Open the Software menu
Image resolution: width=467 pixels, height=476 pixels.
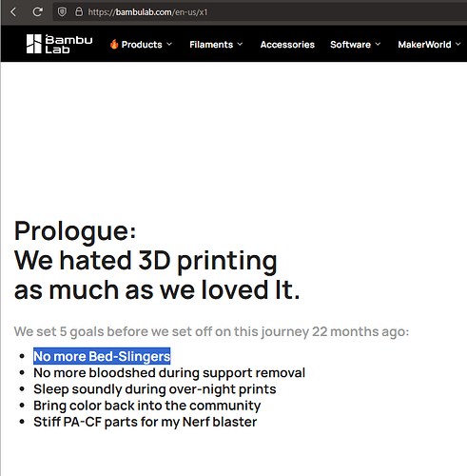pos(350,45)
